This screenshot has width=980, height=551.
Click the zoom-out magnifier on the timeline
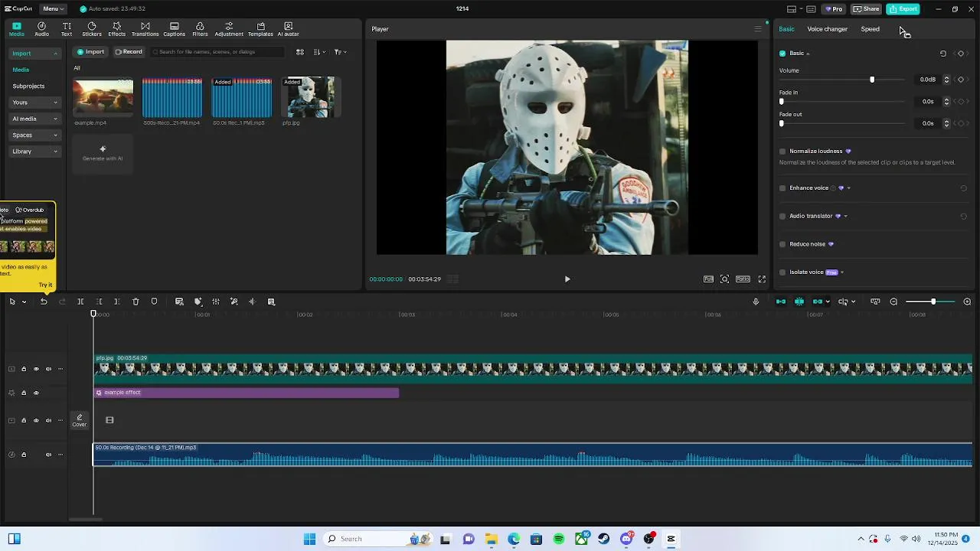pos(893,302)
